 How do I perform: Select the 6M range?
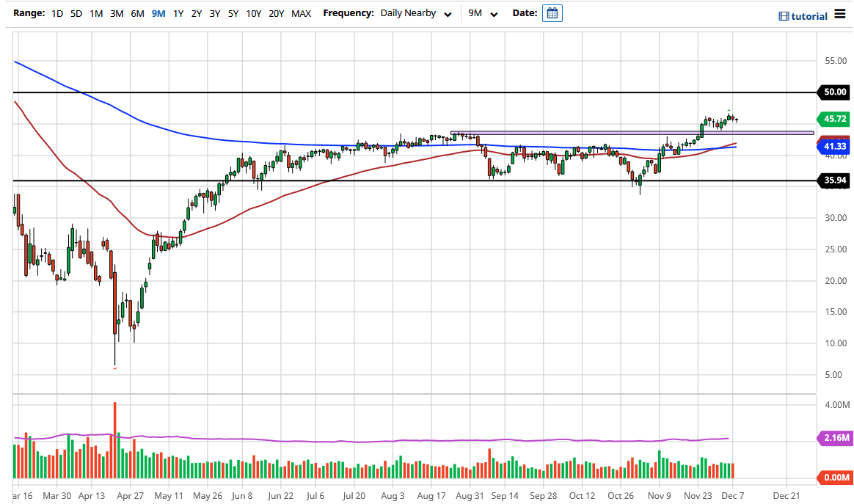136,13
